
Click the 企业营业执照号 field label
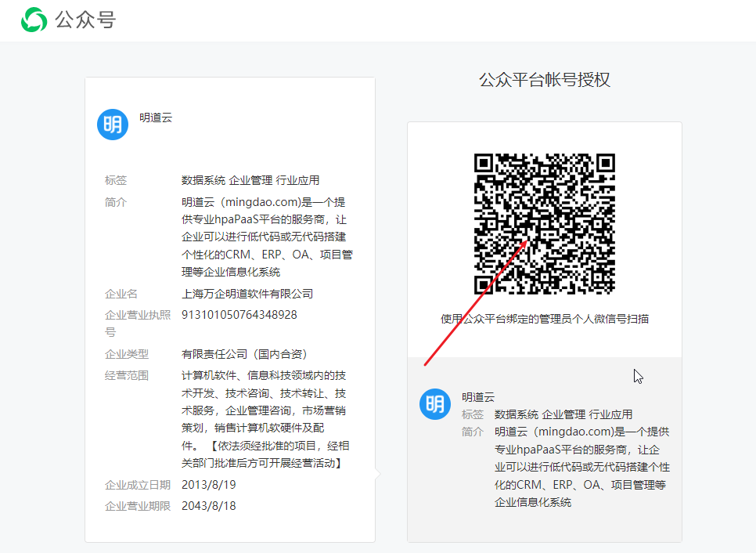(x=138, y=323)
